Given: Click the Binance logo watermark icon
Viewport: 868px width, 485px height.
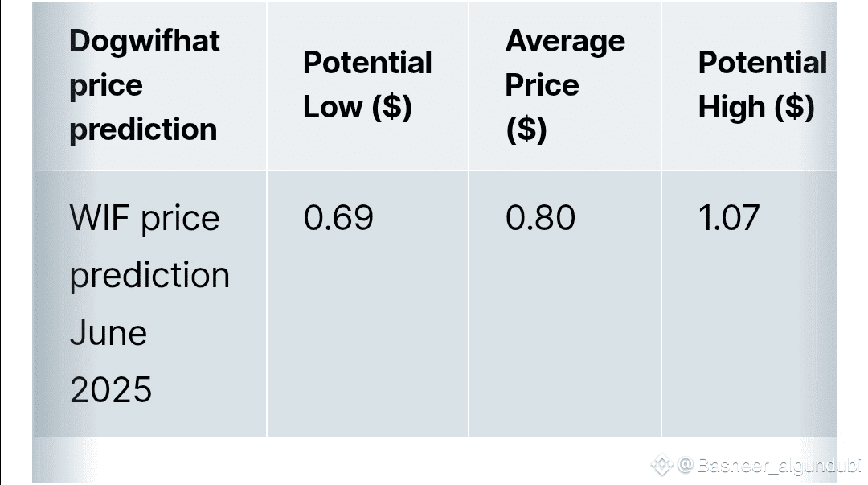Looking at the screenshot, I should point(661,465).
